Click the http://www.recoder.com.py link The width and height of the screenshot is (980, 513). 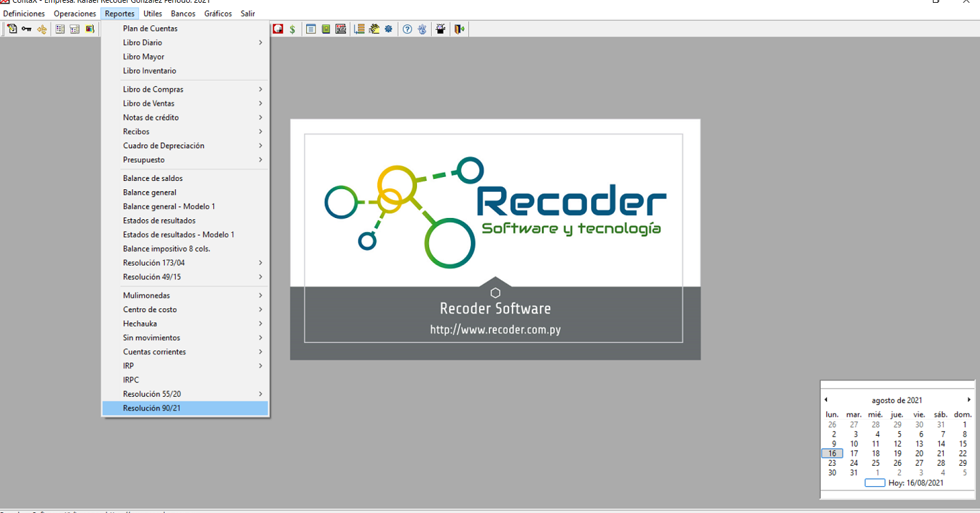[495, 330]
